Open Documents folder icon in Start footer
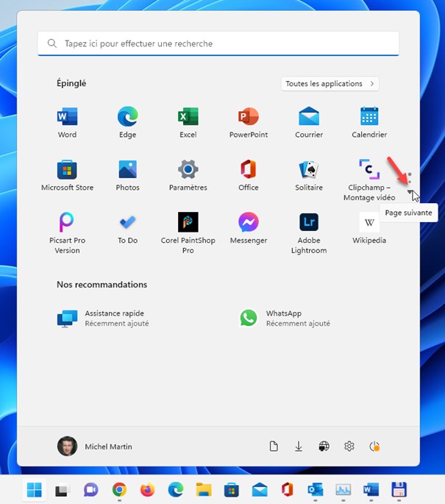Image resolution: width=445 pixels, height=504 pixels. point(274,447)
